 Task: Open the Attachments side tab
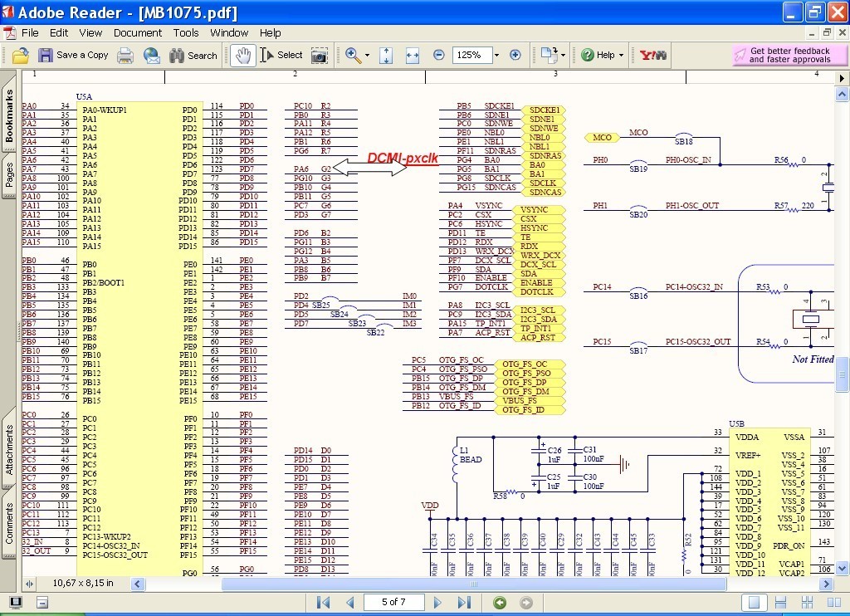coord(8,449)
